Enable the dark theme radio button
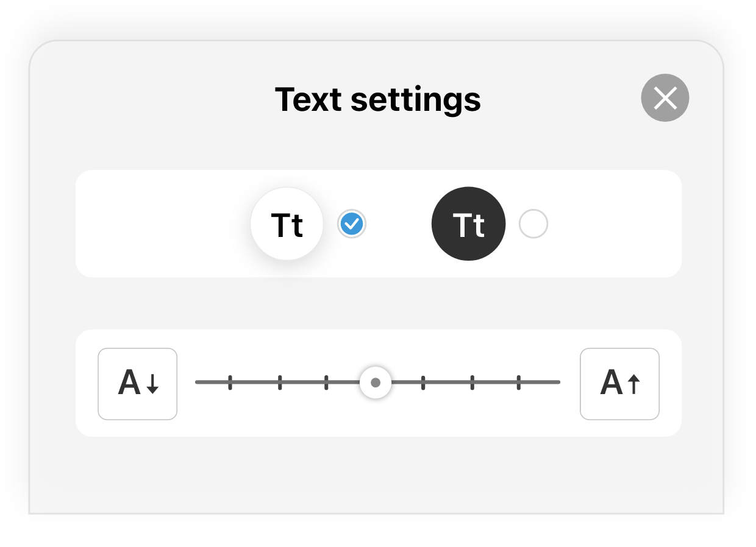756x547 pixels. point(533,224)
